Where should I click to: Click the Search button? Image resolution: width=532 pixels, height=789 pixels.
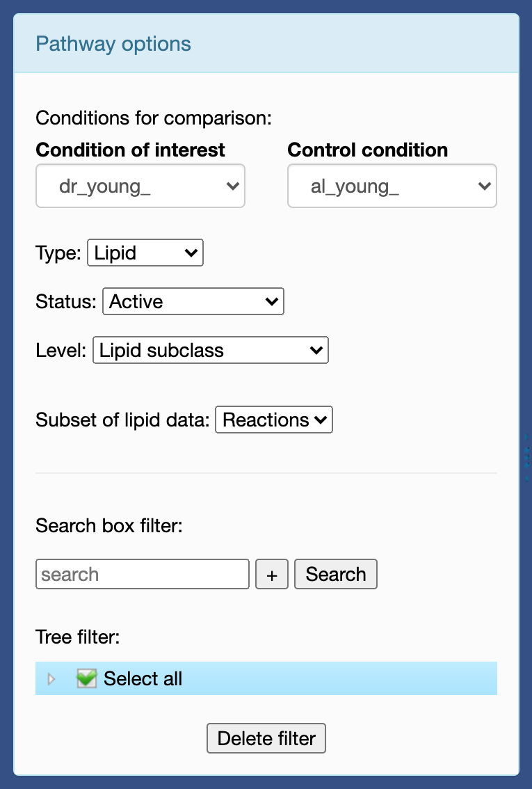(x=335, y=575)
